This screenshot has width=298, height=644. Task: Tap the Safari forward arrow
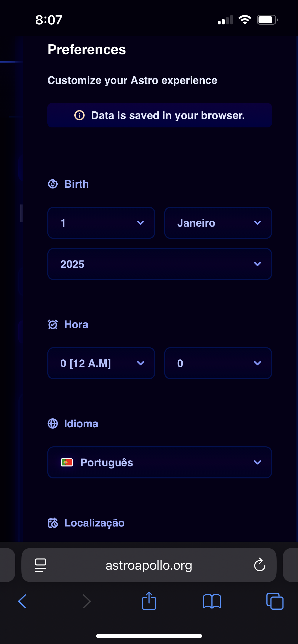point(87,601)
